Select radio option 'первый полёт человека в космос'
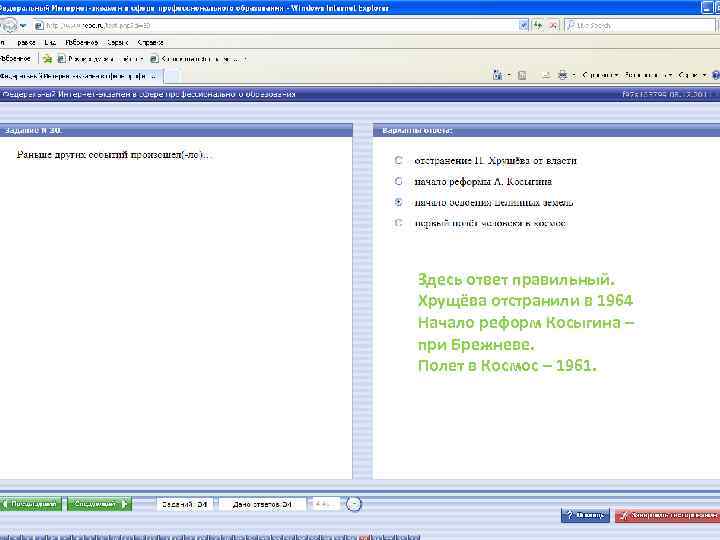720x540 pixels. (399, 223)
